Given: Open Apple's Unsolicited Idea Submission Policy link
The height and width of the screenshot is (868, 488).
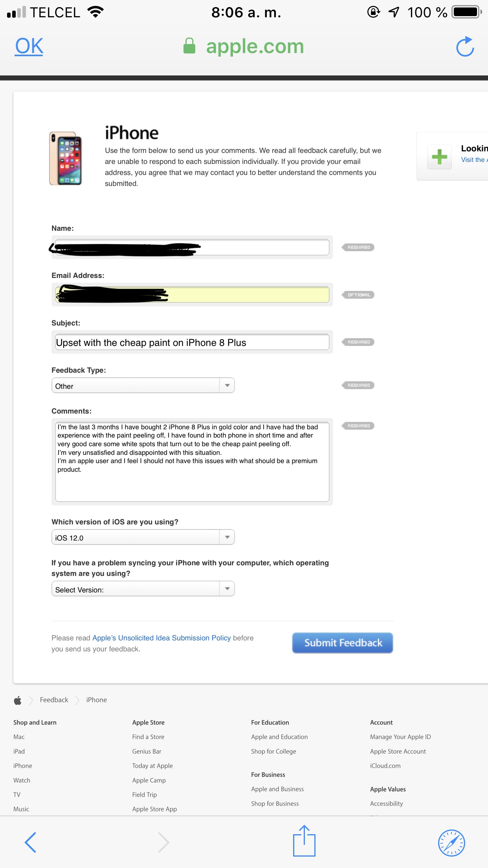Looking at the screenshot, I should tap(161, 638).
